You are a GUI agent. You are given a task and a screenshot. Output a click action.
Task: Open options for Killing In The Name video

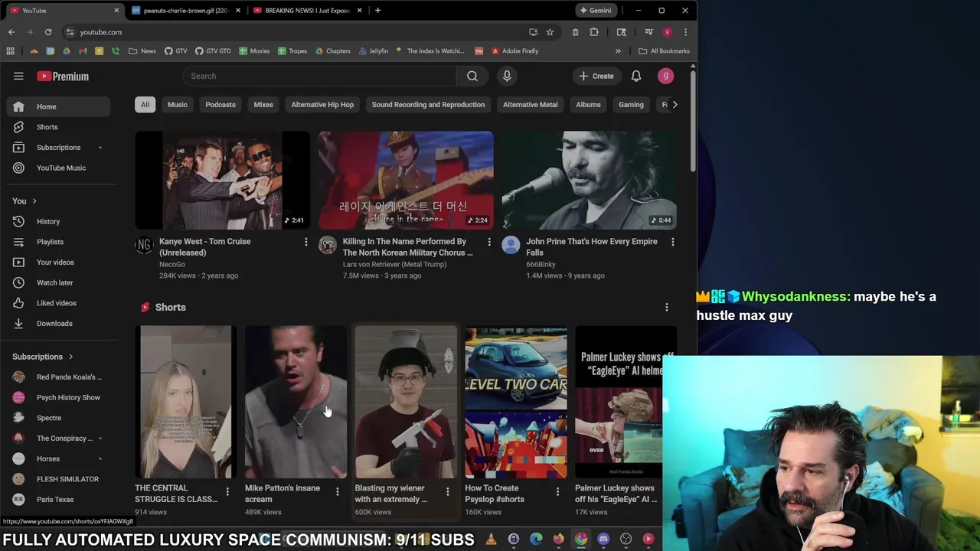tap(489, 242)
